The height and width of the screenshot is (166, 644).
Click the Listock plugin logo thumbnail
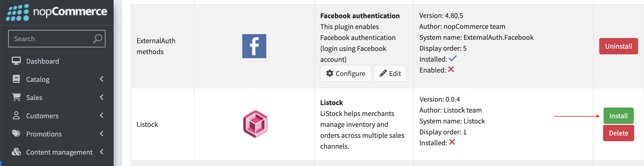(255, 124)
